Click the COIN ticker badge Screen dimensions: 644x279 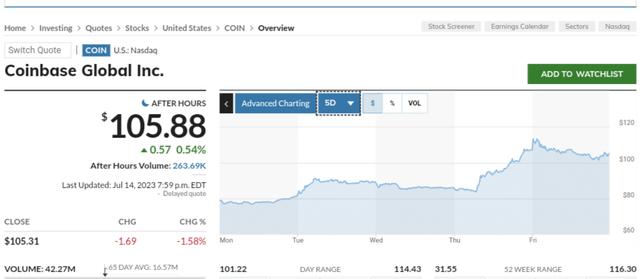96,50
